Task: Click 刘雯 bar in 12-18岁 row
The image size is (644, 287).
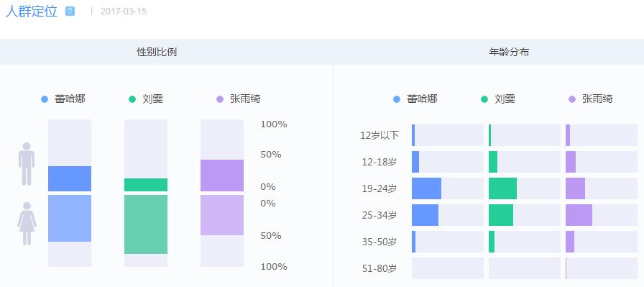Action: click(493, 162)
